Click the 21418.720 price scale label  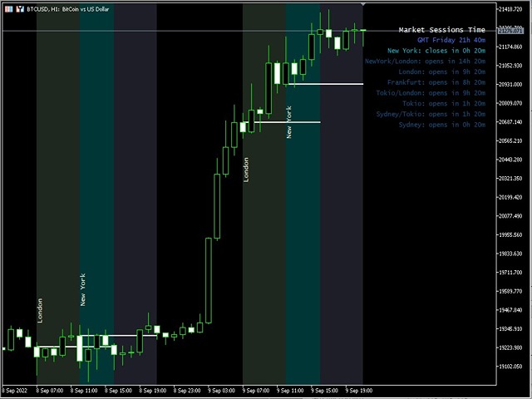tap(510, 9)
